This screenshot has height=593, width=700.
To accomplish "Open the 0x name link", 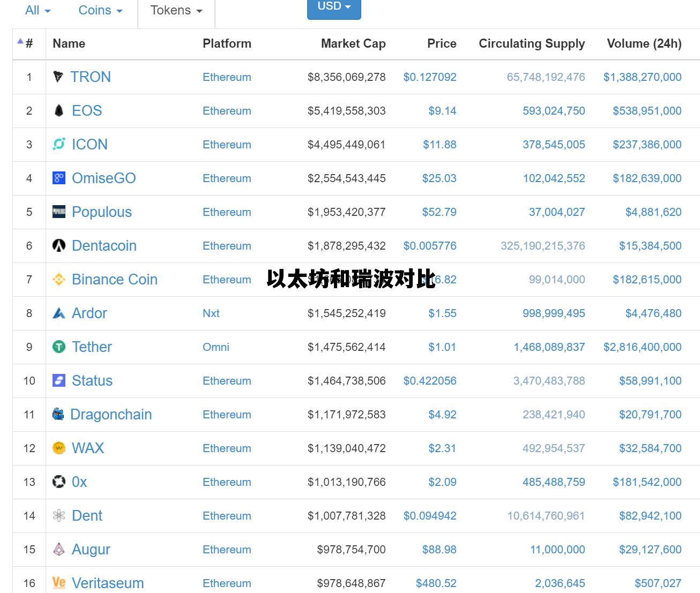I will [x=79, y=482].
